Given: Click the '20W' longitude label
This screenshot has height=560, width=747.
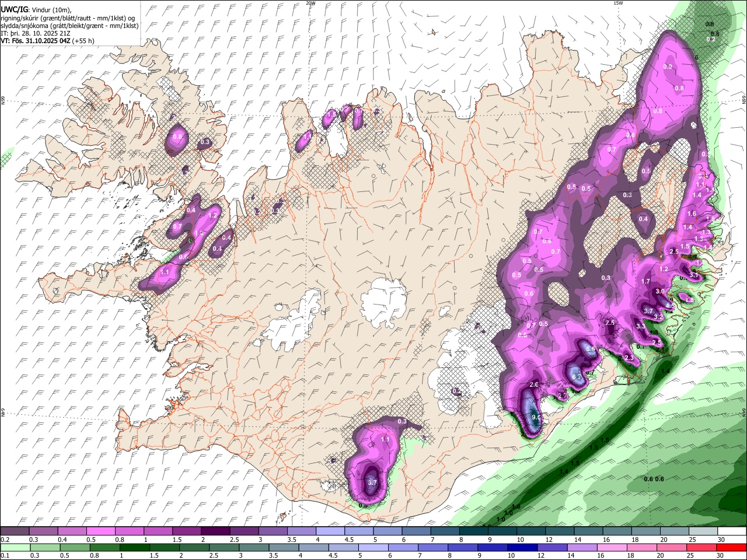Looking at the screenshot, I should click(310, 3).
